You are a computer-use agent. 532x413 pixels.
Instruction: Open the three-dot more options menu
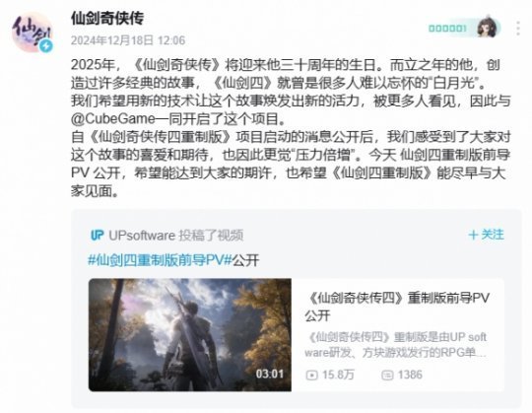518,29
